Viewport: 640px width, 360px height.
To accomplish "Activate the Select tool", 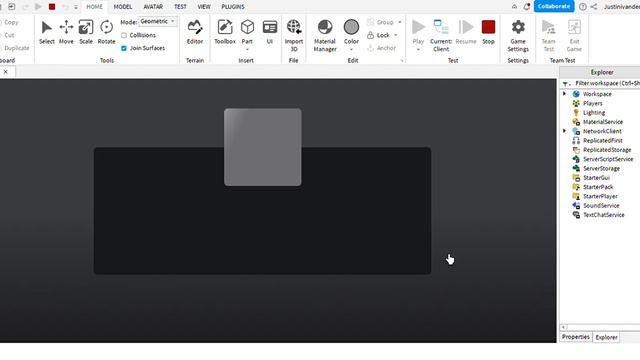I will pyautogui.click(x=47, y=32).
